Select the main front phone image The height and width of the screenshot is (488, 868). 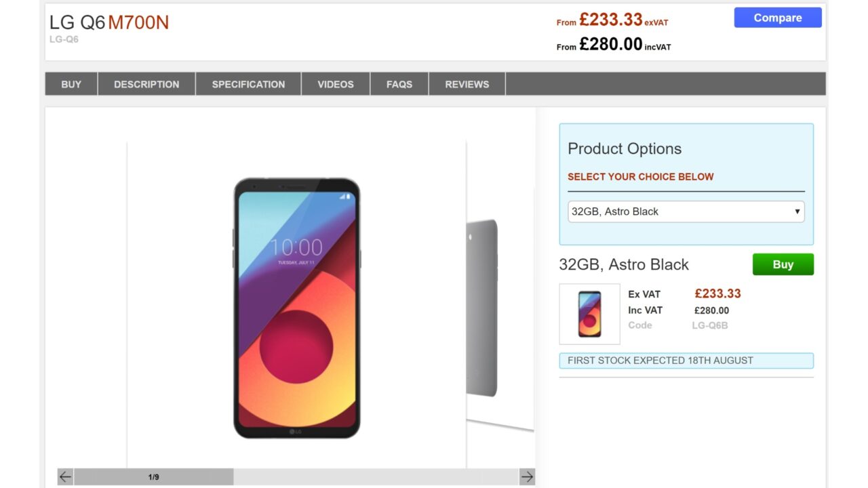[296, 308]
